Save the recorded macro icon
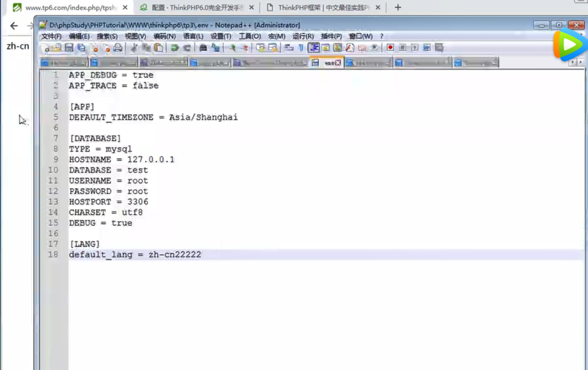The image size is (588, 370). tap(439, 48)
